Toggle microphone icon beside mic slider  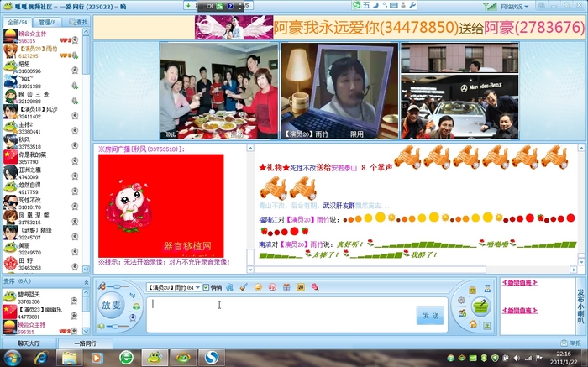102,286
